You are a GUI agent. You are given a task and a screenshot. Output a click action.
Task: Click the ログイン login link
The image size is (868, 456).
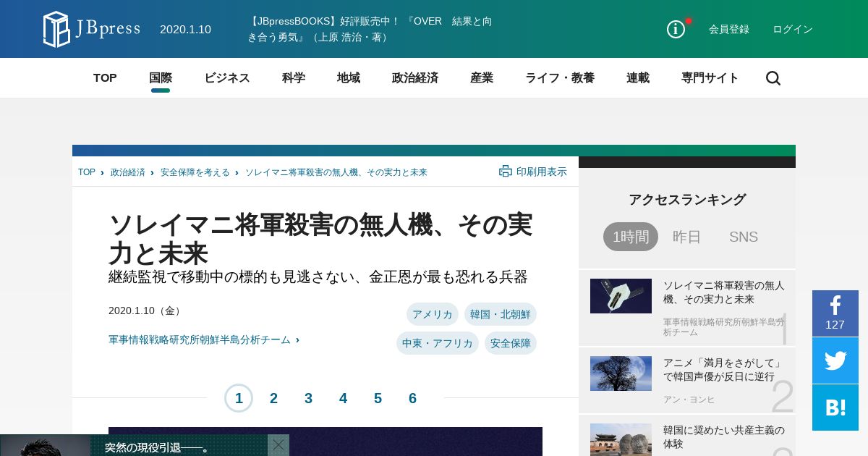pyautogui.click(x=793, y=29)
